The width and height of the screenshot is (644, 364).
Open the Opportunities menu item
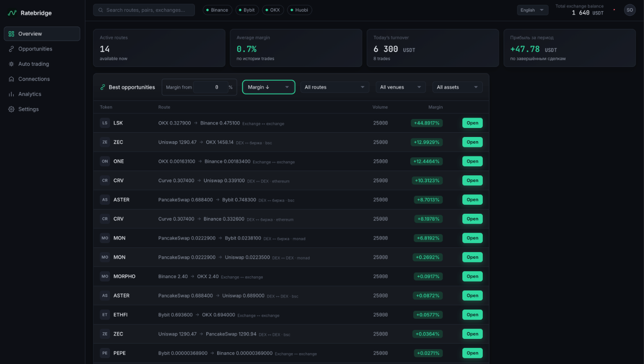[42, 49]
